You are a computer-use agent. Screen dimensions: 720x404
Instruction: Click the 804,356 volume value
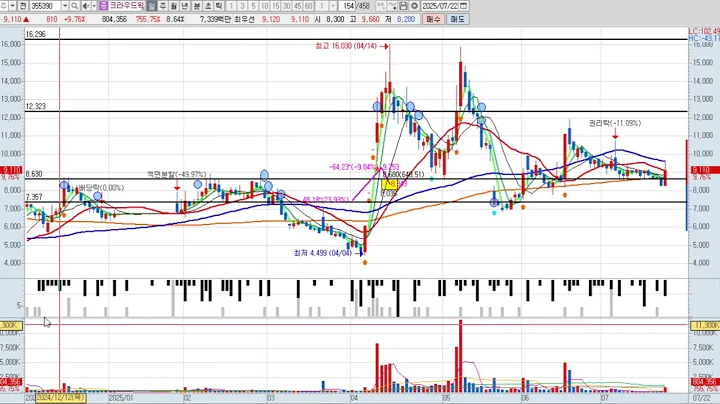click(114, 19)
